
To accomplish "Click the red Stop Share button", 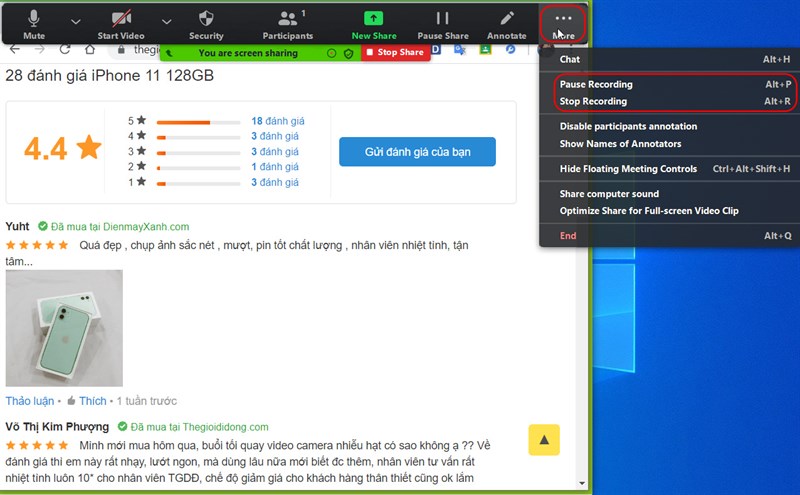I will pos(396,52).
